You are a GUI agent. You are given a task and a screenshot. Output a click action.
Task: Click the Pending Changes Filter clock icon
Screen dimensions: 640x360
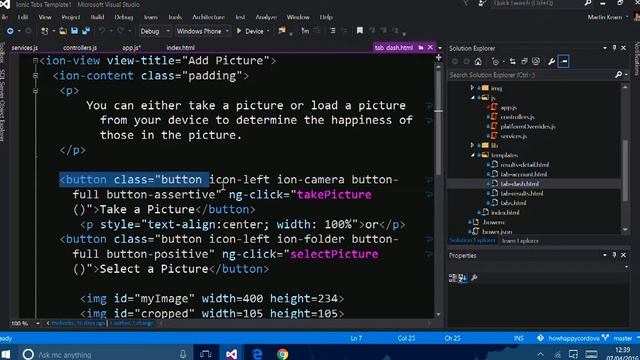[x=495, y=62]
